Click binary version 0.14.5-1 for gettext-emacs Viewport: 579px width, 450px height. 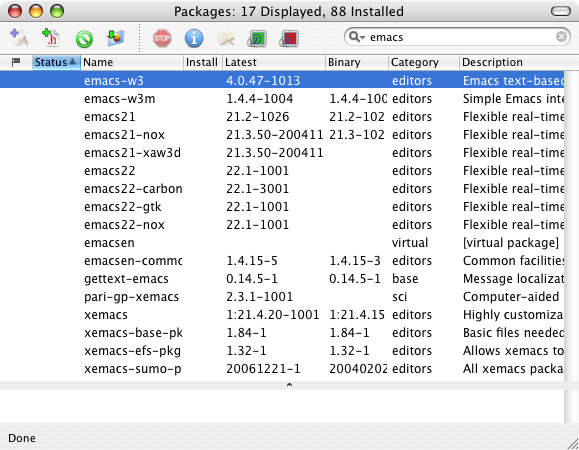click(355, 279)
